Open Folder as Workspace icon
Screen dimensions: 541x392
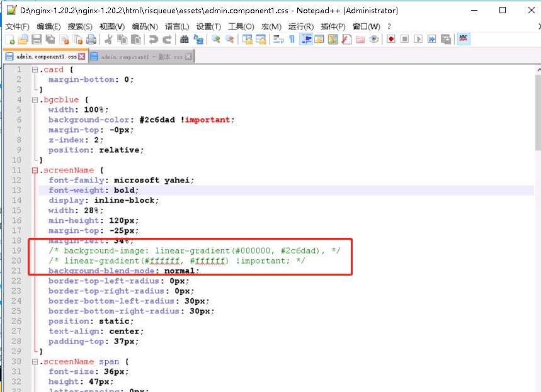click(360, 40)
